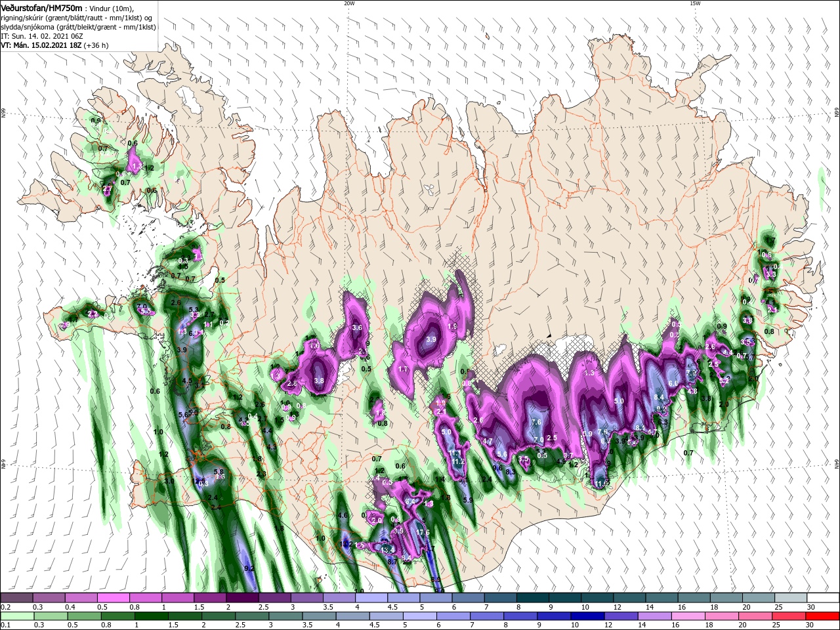Click the 3.6 snowfall value
Screen dimensions: 840x630
click(357, 327)
